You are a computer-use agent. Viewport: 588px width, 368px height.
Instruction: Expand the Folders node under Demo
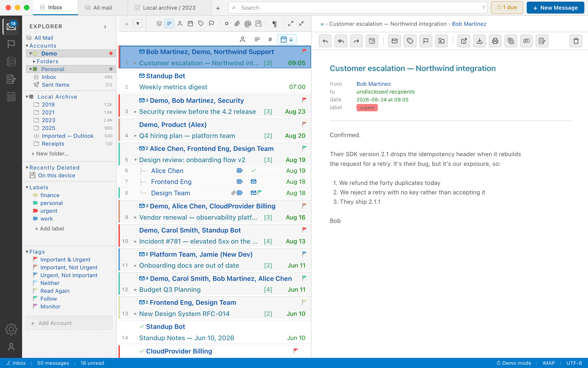tap(34, 61)
